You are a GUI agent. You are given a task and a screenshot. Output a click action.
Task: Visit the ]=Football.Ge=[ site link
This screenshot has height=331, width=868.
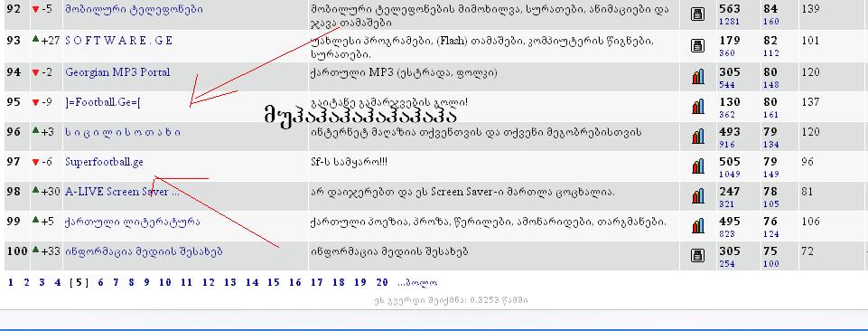click(103, 102)
